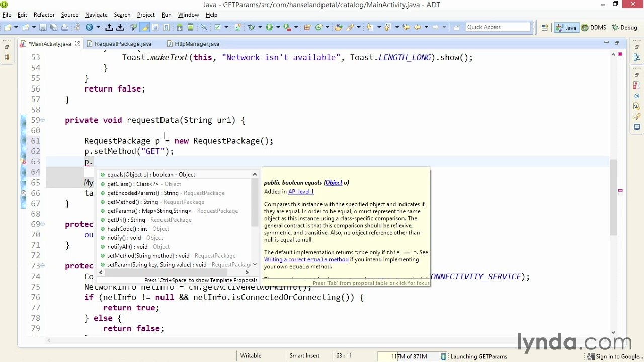Open dropdown next to New wizard icon

click(x=16, y=27)
